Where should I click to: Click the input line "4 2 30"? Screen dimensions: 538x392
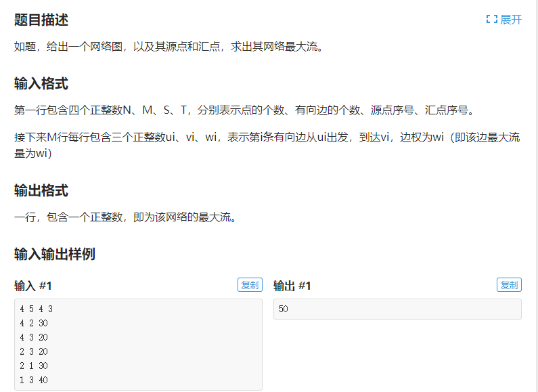[34, 323]
